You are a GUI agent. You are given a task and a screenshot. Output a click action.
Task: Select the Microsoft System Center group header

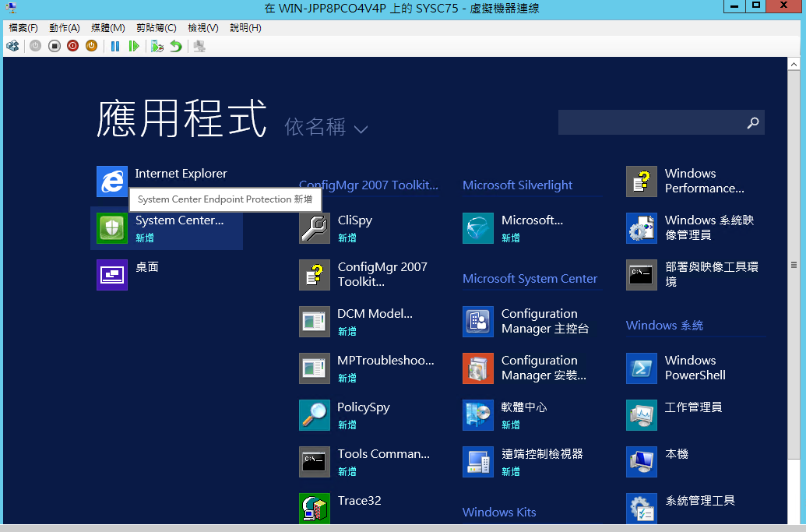[530, 279]
